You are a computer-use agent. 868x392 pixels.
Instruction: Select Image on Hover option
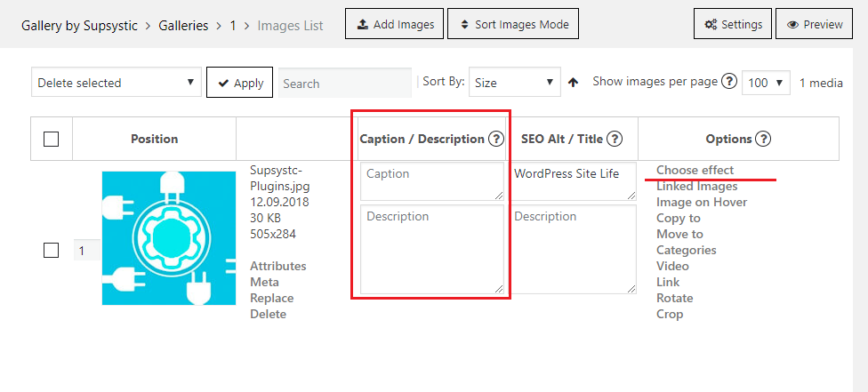point(702,202)
